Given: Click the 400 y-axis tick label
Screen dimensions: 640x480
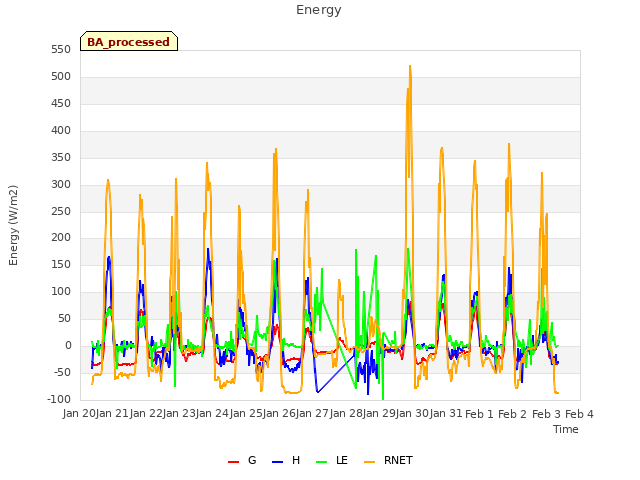Looking at the screenshot, I should click(x=61, y=131).
